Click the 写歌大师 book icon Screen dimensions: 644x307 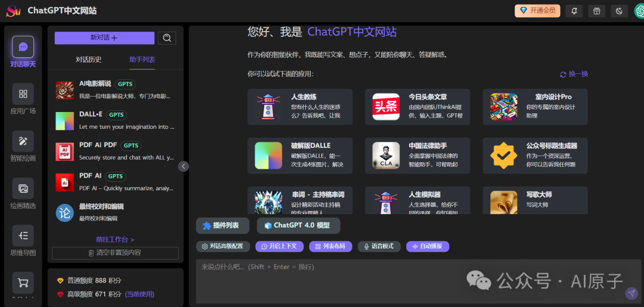coord(504,202)
